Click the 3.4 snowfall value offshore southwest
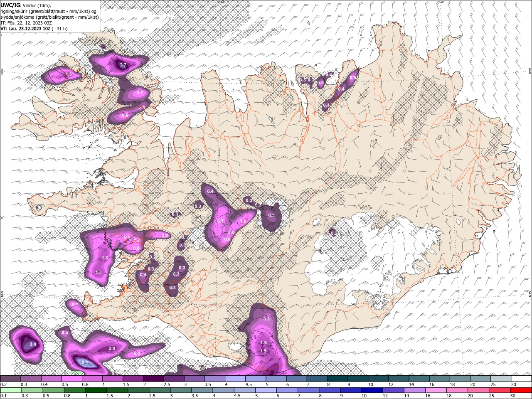This screenshot has height=399, width=532. point(33,345)
